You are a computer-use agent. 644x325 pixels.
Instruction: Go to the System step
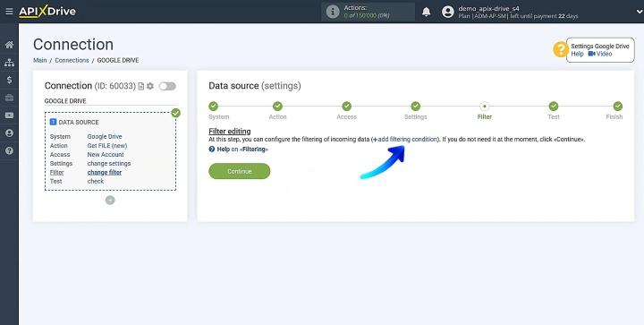(x=213, y=106)
